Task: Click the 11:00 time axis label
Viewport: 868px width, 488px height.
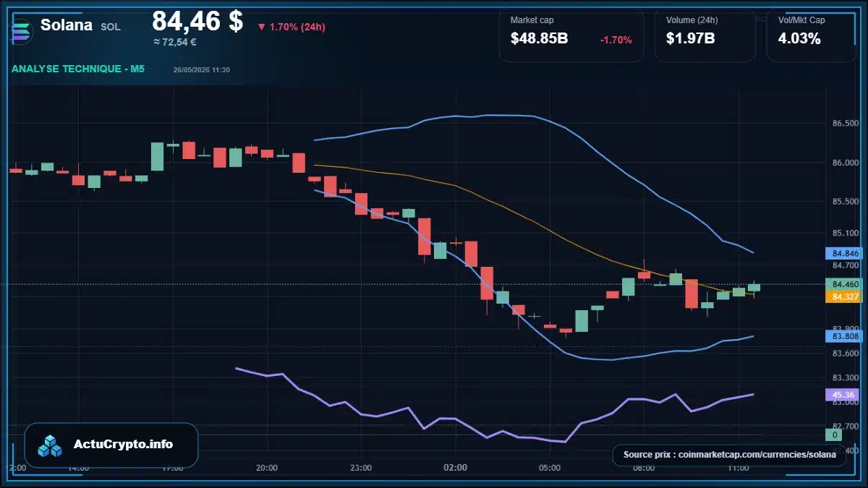Action: coord(738,468)
